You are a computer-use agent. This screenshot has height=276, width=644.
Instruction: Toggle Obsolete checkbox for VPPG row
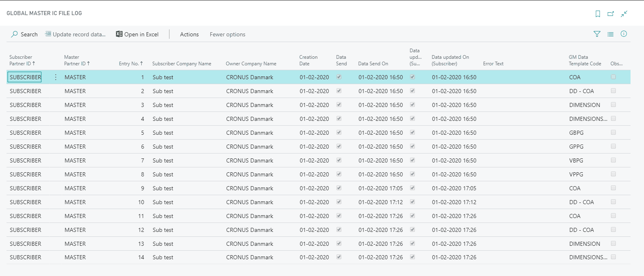613,174
